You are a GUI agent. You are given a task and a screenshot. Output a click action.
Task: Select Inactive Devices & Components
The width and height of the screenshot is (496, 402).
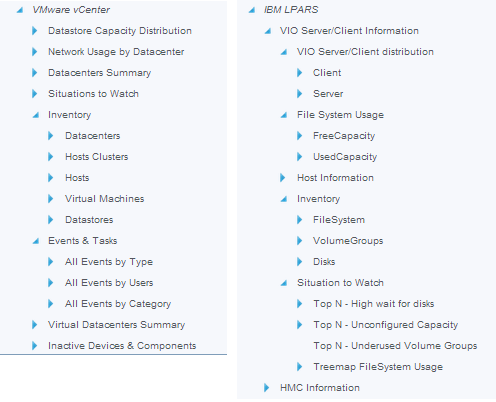coord(122,346)
